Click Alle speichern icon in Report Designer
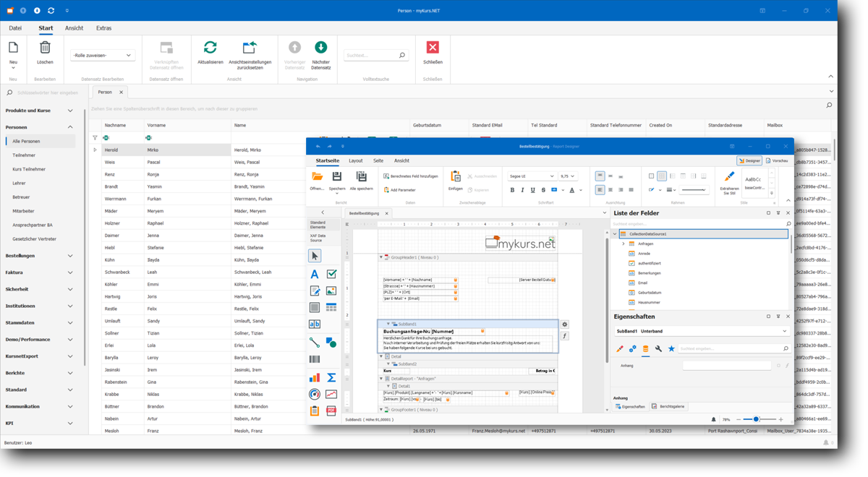This screenshot has height=477, width=868. tap(361, 176)
